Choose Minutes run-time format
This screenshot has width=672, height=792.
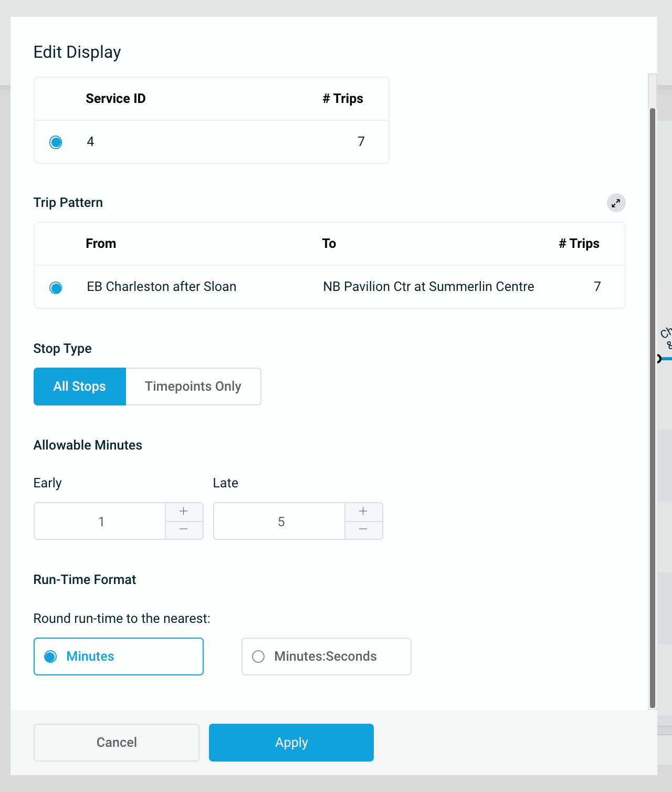(x=51, y=656)
